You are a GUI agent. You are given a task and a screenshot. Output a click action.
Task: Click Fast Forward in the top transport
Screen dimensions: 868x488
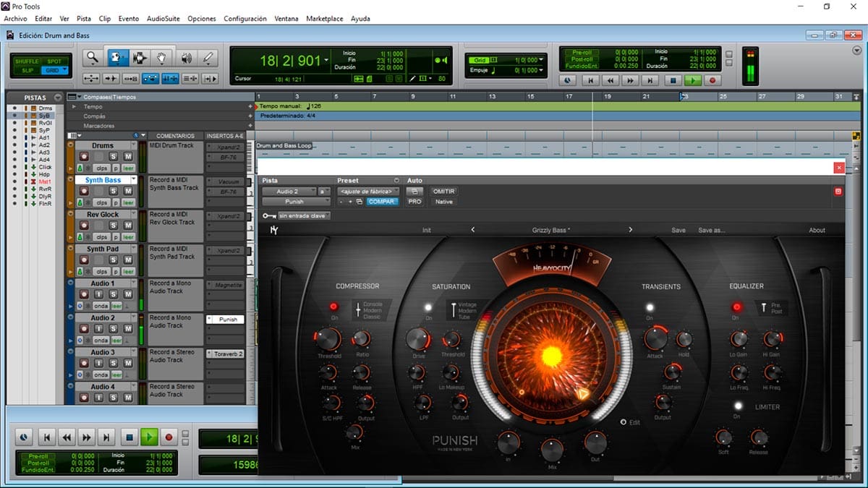[631, 81]
